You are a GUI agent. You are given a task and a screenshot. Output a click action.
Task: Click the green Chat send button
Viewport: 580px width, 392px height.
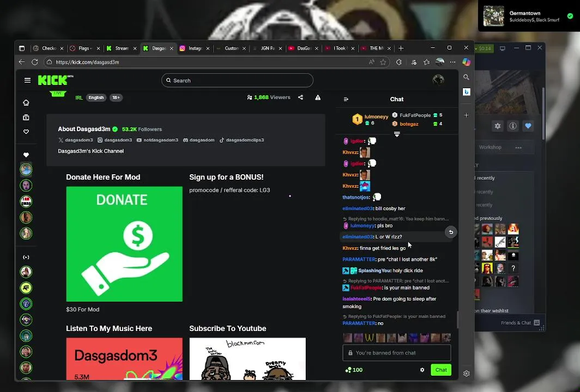[441, 370]
